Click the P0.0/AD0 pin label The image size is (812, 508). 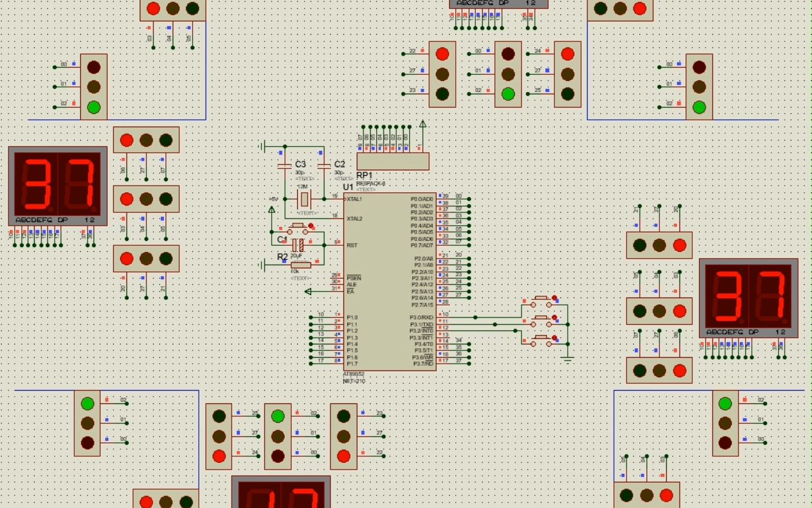pos(422,199)
